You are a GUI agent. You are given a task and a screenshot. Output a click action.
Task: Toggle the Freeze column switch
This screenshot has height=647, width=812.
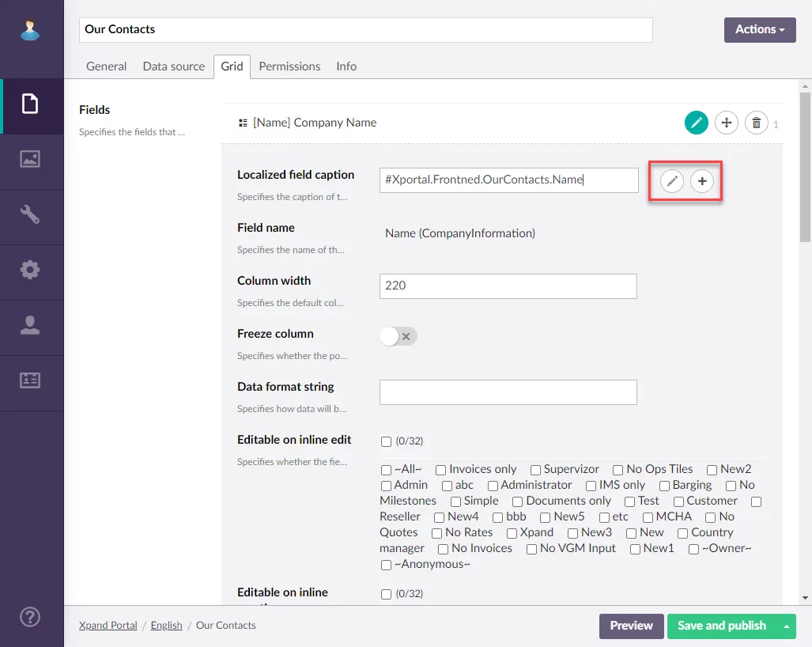coord(398,336)
